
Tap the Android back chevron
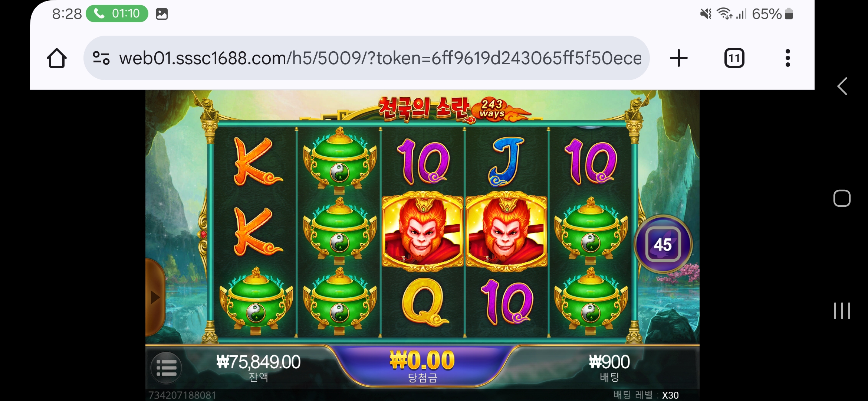coord(842,86)
